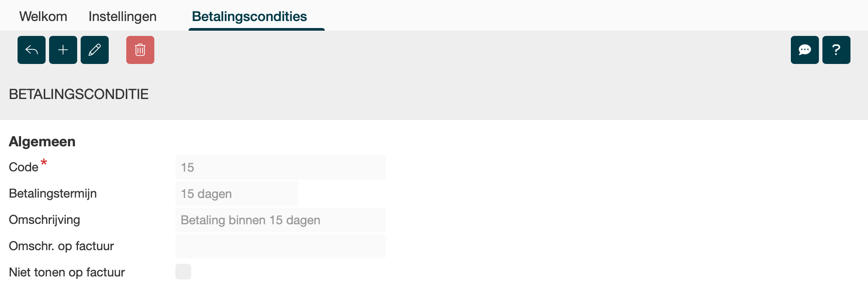Screen dimensions: 868x290
Task: Click the BETALINGSCONDITIE page title
Action: tap(79, 94)
